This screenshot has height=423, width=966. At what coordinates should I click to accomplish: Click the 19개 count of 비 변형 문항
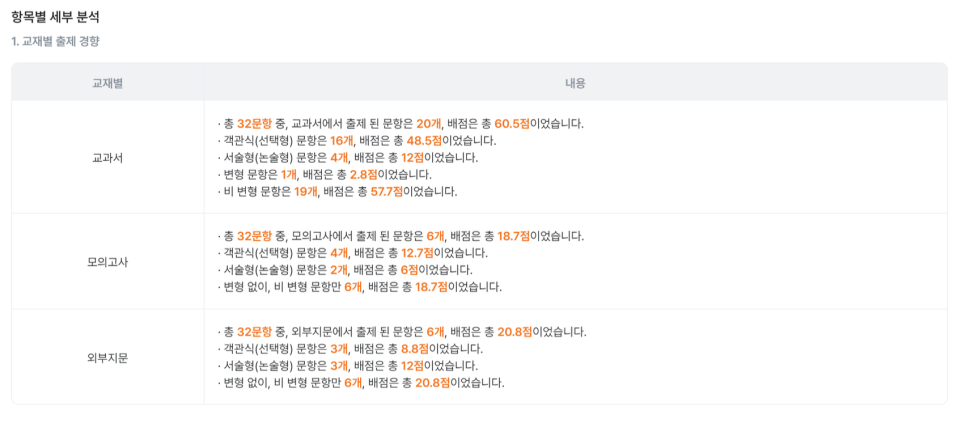click(305, 191)
